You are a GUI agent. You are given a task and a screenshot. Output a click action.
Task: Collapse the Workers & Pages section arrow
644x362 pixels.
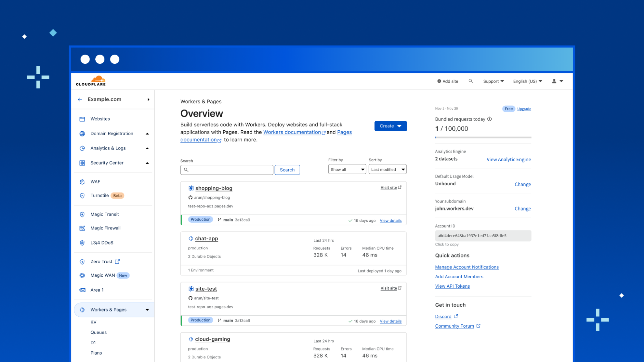(147, 310)
